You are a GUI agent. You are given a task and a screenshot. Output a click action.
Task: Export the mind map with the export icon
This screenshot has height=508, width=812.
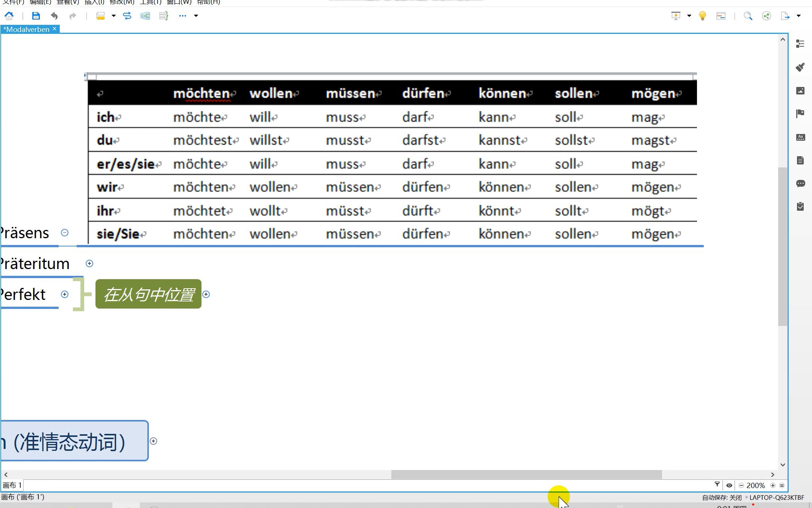click(785, 16)
